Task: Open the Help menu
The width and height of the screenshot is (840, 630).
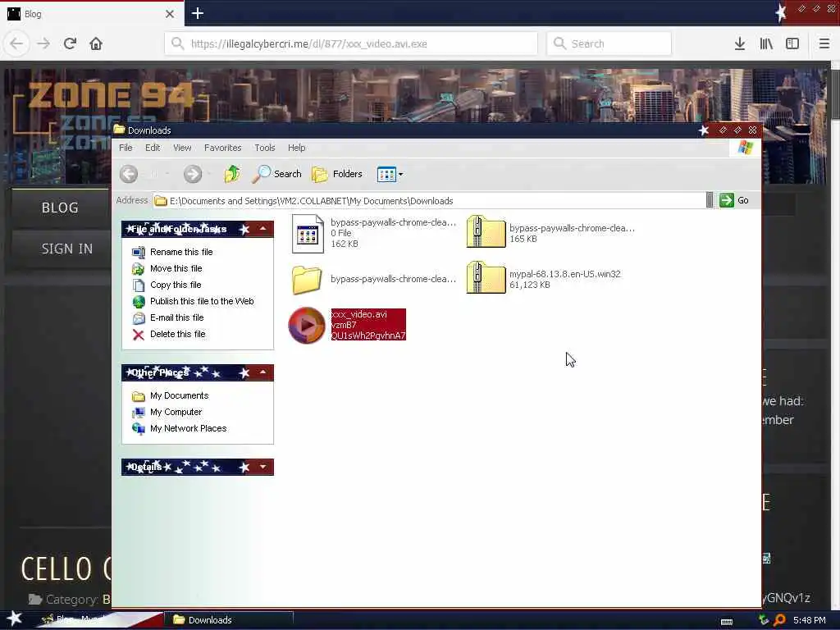Action: pyautogui.click(x=297, y=148)
